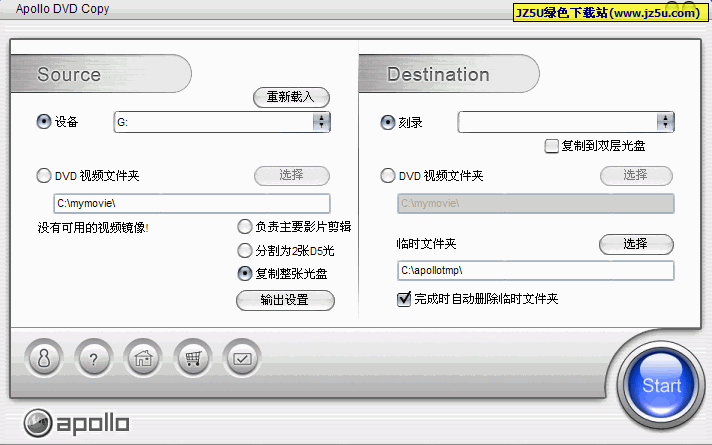The image size is (712, 445).
Task: Click 选择 button beside source DVD 视频文件夹
Action: 292,175
